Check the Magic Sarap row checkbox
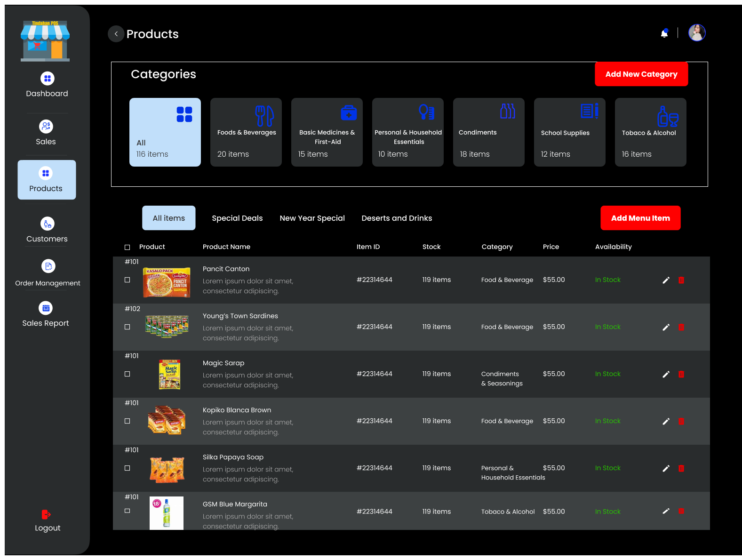This screenshot has width=742, height=560. [127, 374]
